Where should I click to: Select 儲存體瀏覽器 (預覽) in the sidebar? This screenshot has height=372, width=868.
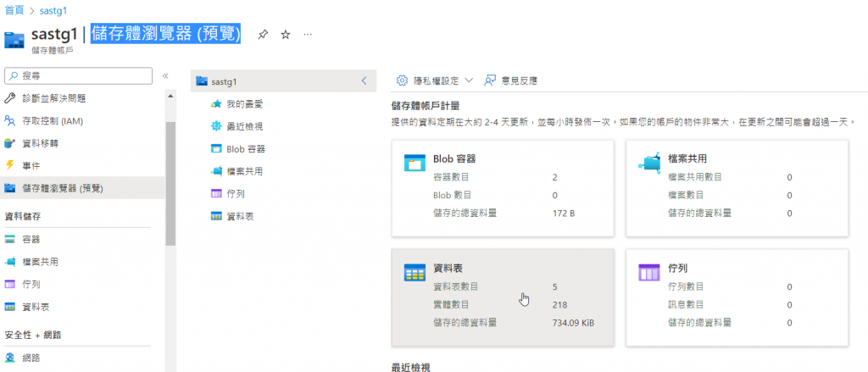(x=82, y=188)
